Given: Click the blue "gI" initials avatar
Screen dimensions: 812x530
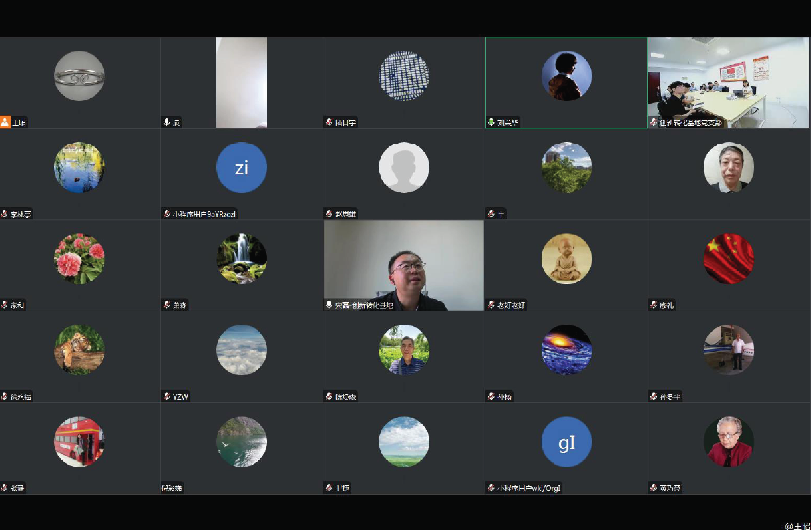Looking at the screenshot, I should pyautogui.click(x=566, y=442).
